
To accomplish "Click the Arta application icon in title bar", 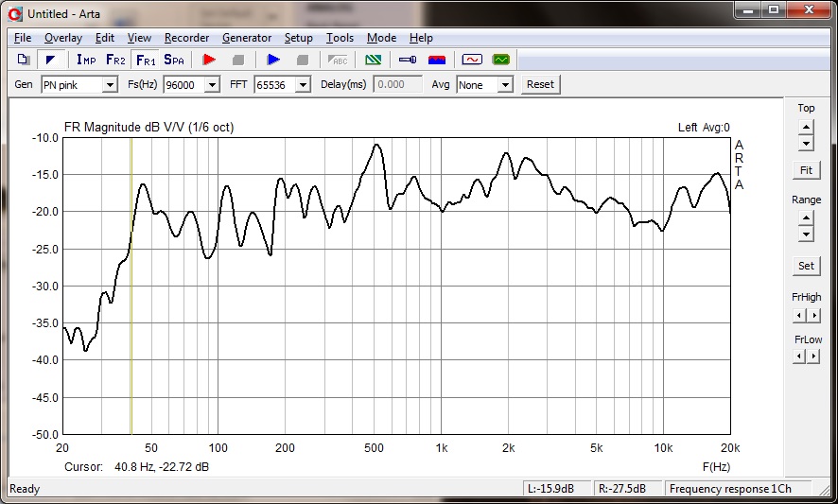I will click(15, 14).
